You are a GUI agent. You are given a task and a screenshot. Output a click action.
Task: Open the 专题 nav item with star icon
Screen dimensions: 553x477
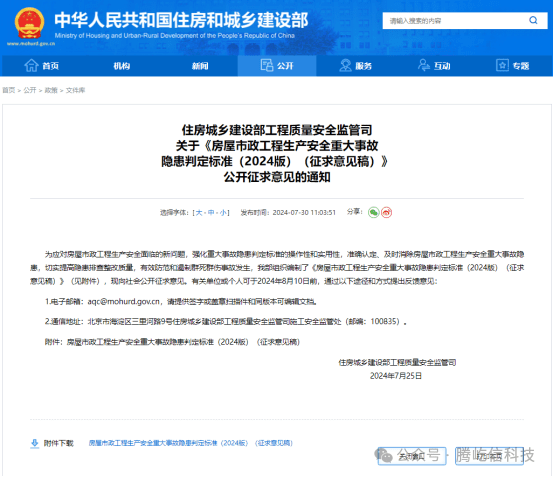[513, 66]
